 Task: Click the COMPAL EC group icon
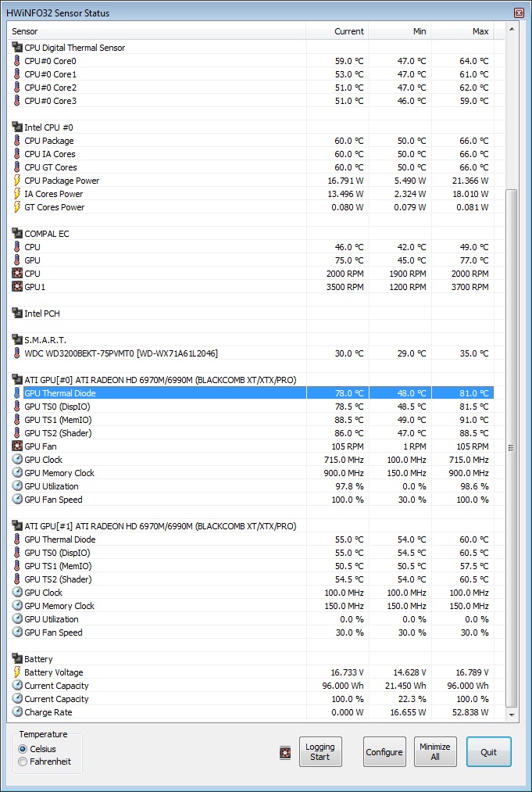pos(17,233)
